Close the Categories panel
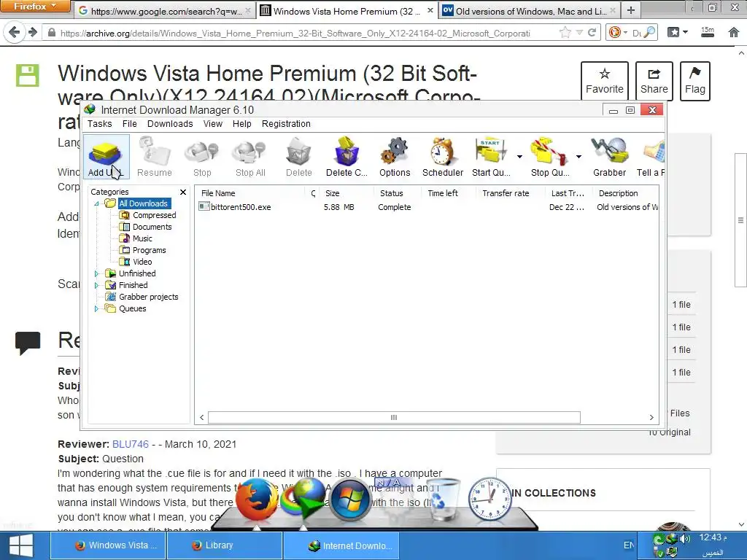This screenshot has height=560, width=747. 183,192
